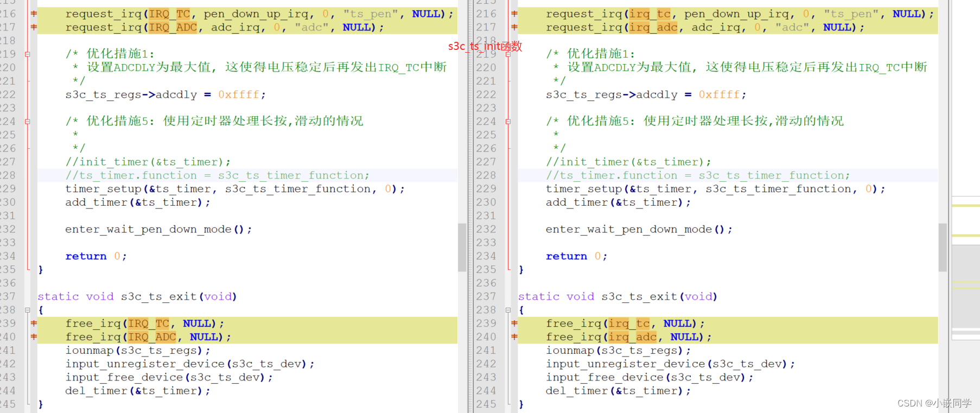
Task: Click 'del_timer(&ts_timer);' in right pane
Action: (x=619, y=391)
